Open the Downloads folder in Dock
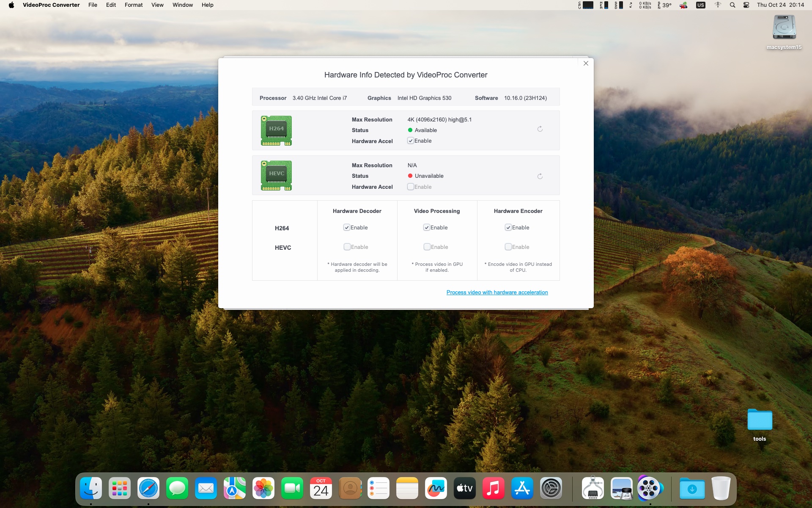The width and height of the screenshot is (812, 508). (x=692, y=488)
